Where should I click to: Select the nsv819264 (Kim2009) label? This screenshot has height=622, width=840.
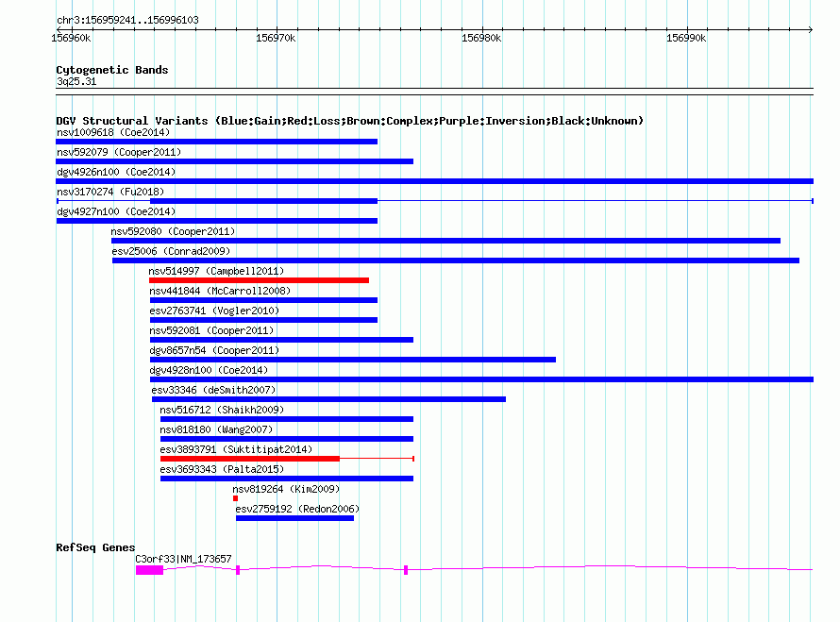(x=286, y=489)
